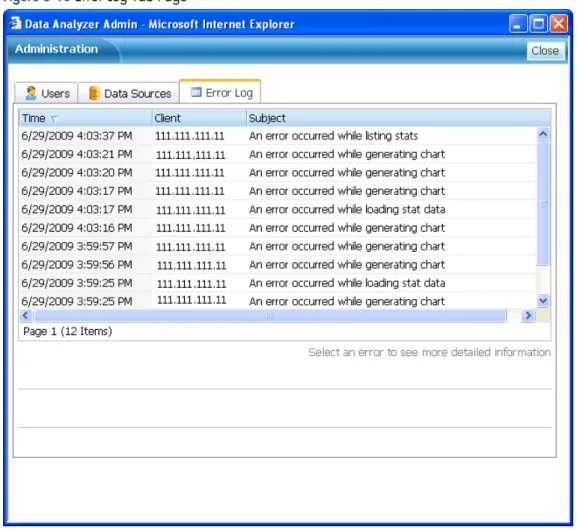Image resolution: width=577 pixels, height=530 pixels.
Task: Select the 6/29/2009 4:03:16 PM entry
Action: point(277,228)
